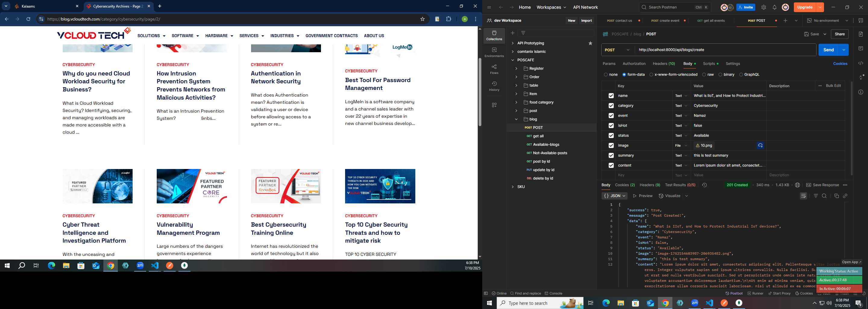The height and width of the screenshot is (309, 868).
Task: Toggle Postman sidebar hamburger icon
Action: coord(489,7)
